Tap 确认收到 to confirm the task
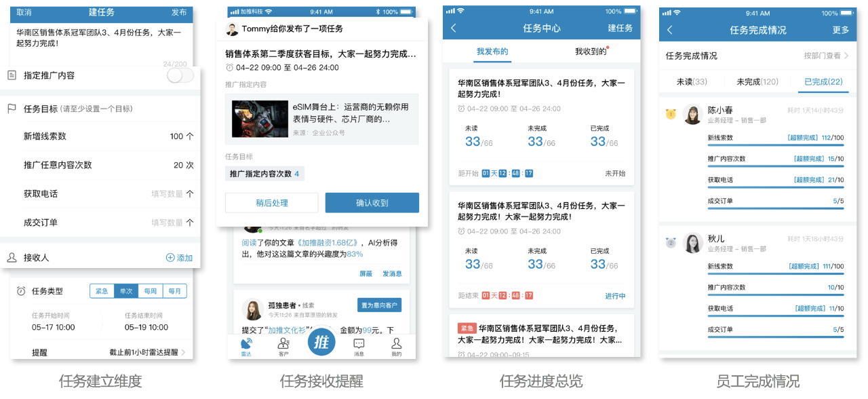868x399 pixels. (x=372, y=203)
